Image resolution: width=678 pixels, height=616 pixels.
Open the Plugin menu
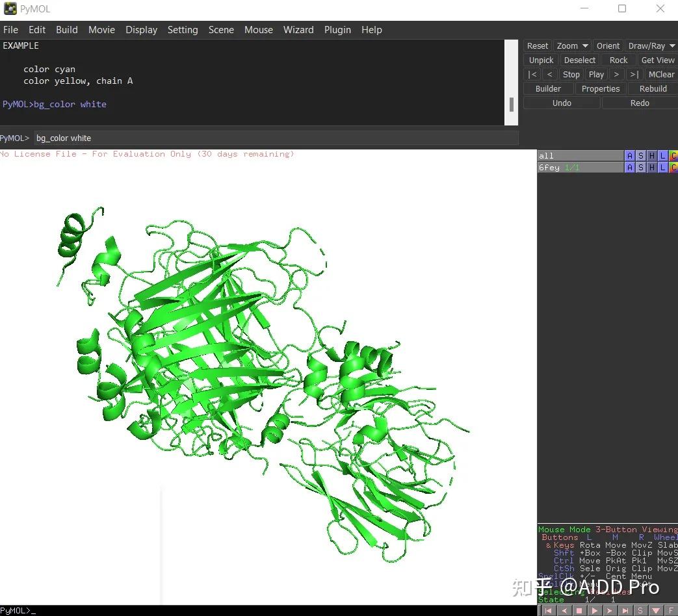(x=338, y=30)
